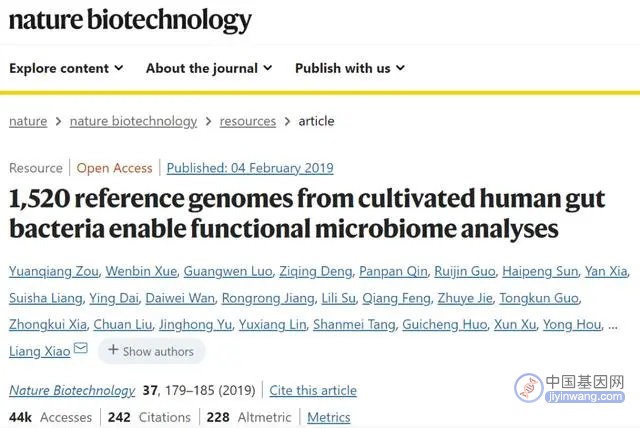Click the jiyinwang DNA logo watermark
This screenshot has width=640, height=428.
point(529,388)
